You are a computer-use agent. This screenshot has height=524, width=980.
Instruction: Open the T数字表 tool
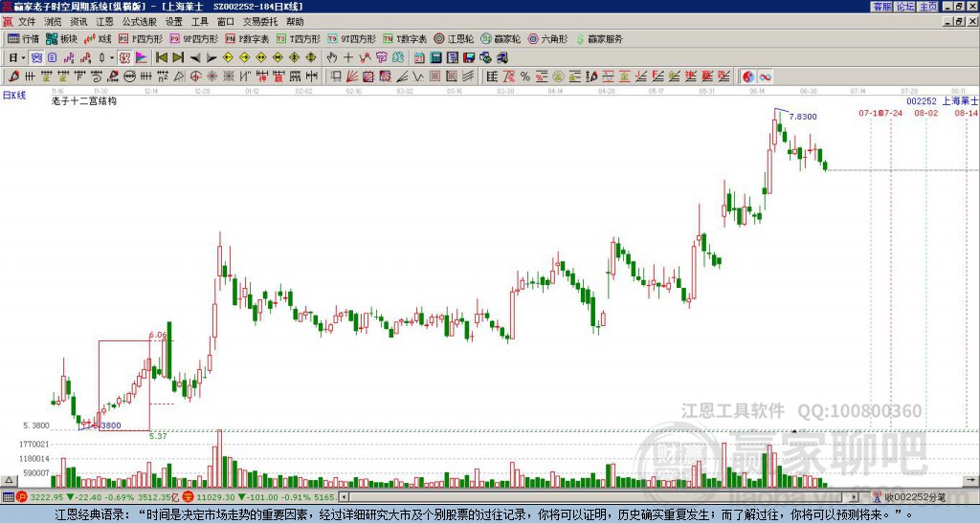(405, 38)
